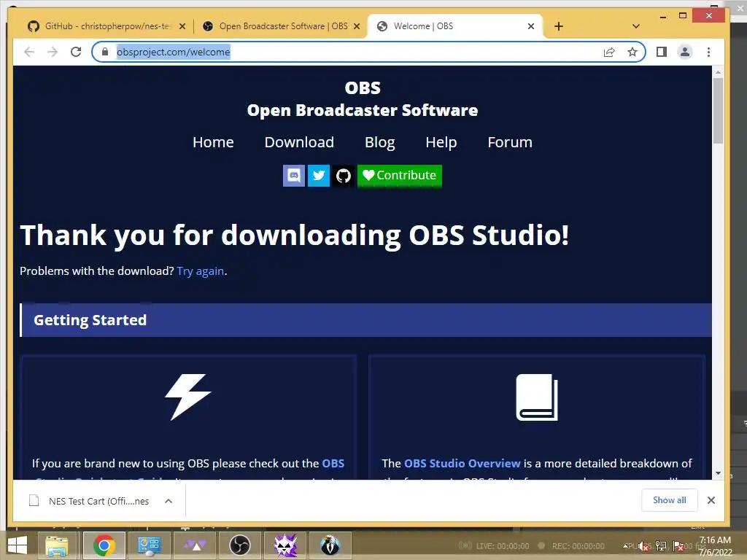Screen dimensions: 747x560
Task: View site information lock icon
Action: click(x=105, y=52)
